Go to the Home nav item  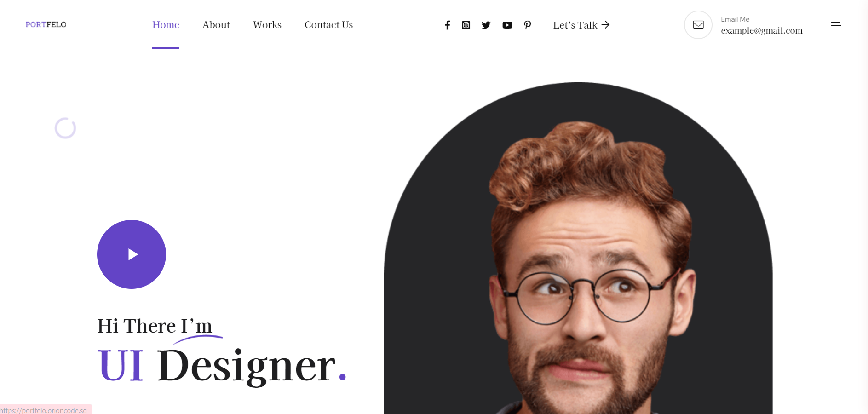[166, 25]
